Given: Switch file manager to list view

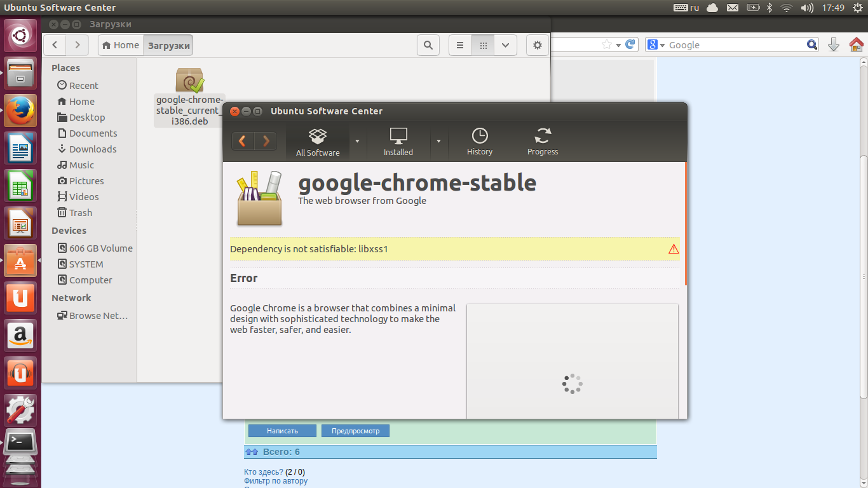Looking at the screenshot, I should pos(460,45).
